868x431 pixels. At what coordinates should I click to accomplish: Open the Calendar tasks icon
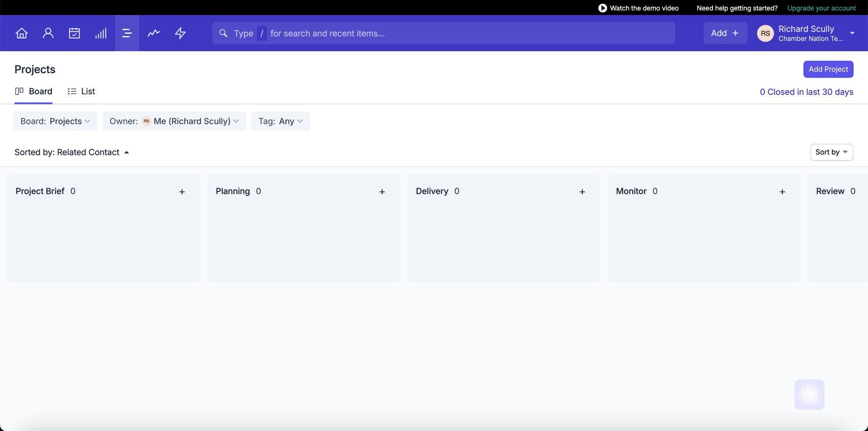(74, 33)
